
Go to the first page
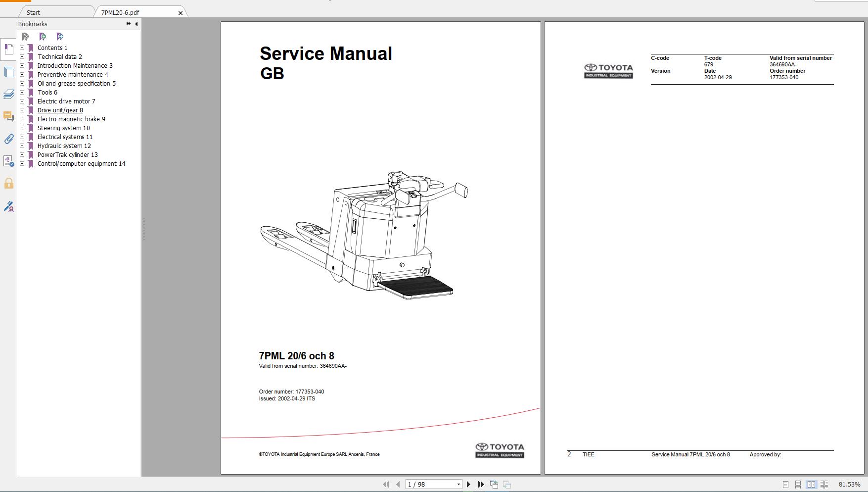[386, 485]
